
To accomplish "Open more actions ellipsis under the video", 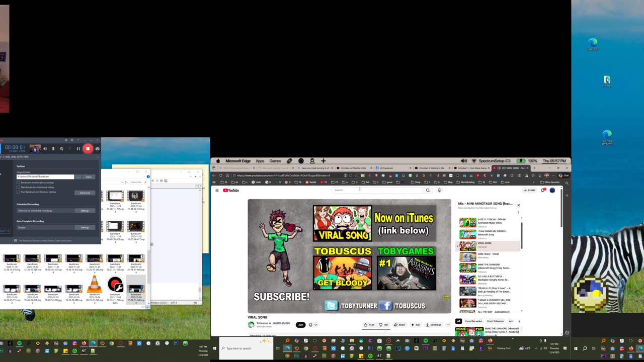I will pyautogui.click(x=448, y=325).
